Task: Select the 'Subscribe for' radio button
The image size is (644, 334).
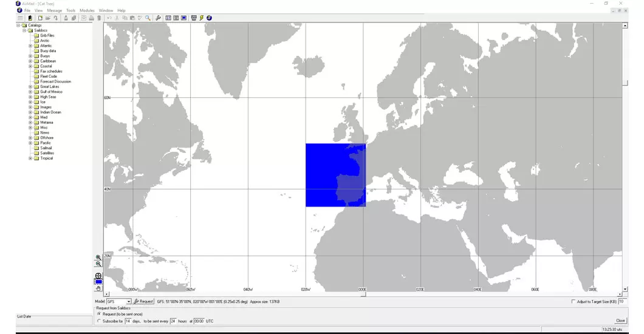Action: 99,321
